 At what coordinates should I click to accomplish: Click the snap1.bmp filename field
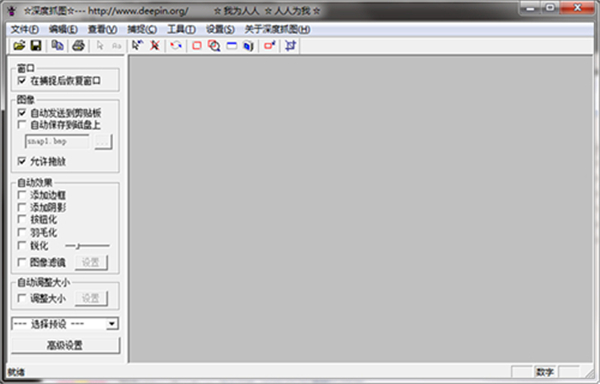pyautogui.click(x=57, y=142)
